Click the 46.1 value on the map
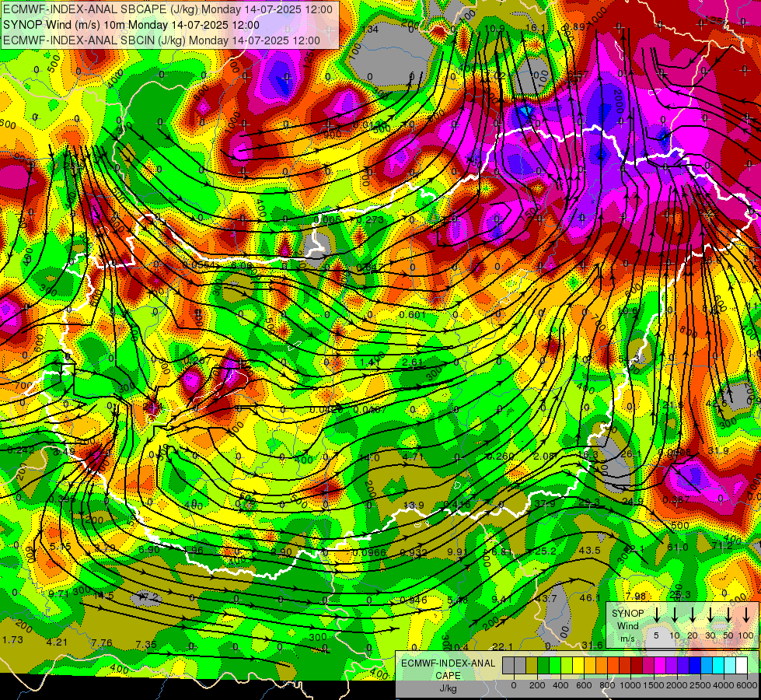Viewport: 761px width, 700px height. pyautogui.click(x=590, y=598)
